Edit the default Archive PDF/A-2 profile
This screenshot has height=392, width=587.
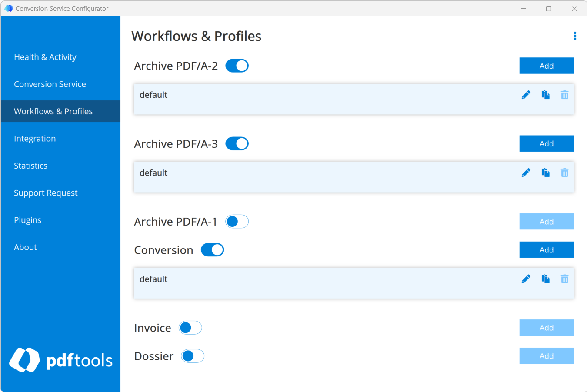(526, 95)
